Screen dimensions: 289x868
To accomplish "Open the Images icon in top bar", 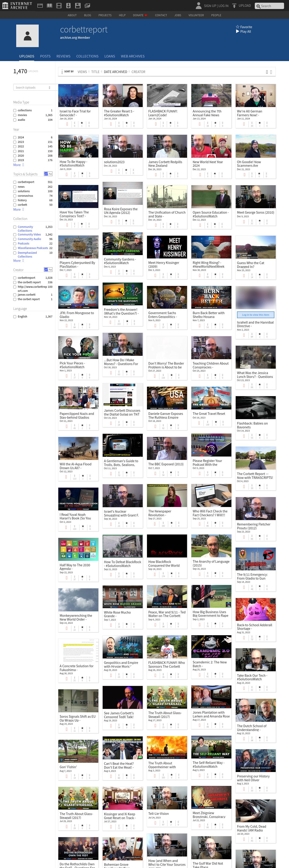I will [x=87, y=6].
